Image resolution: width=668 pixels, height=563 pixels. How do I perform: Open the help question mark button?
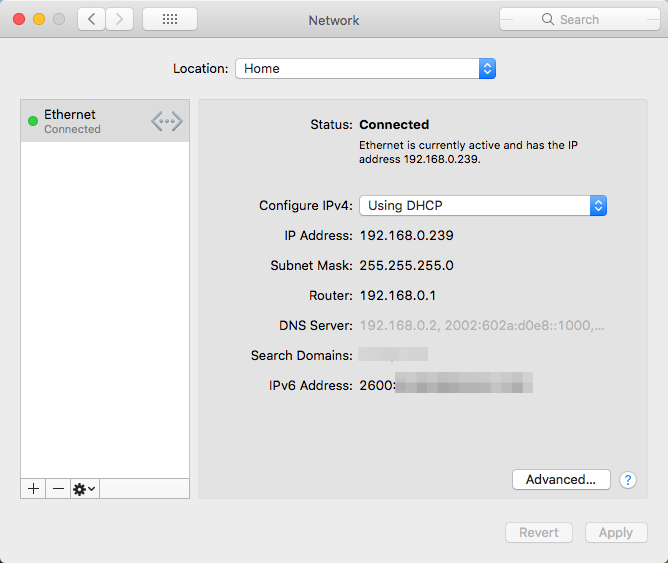click(628, 480)
